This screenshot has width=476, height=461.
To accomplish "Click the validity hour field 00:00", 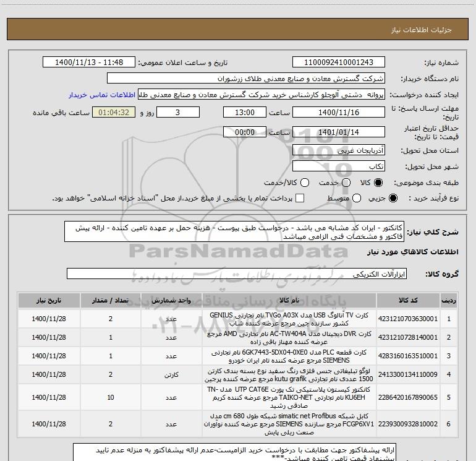I will [245, 132].
